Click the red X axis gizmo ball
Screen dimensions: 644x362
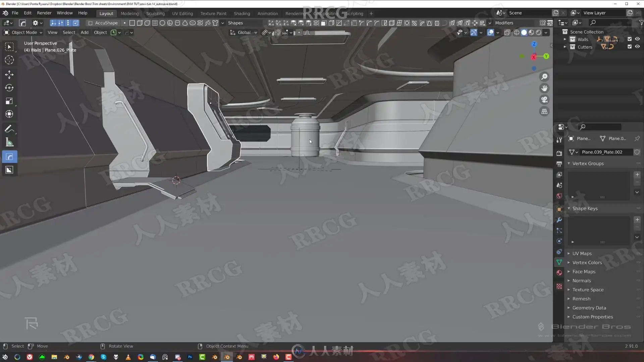click(533, 57)
